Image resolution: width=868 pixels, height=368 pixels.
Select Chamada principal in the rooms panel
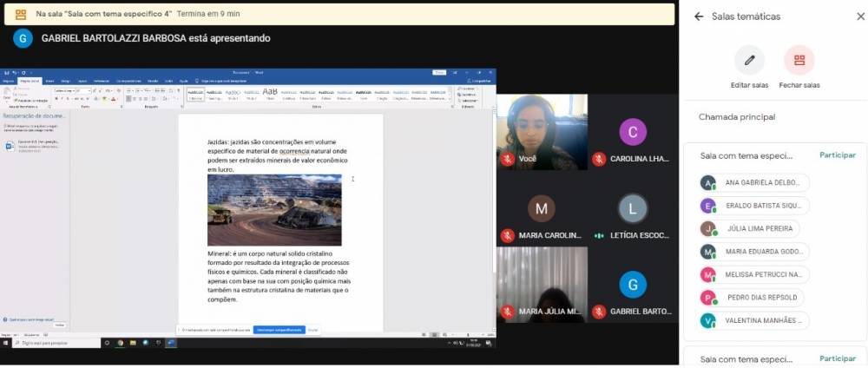pos(737,117)
